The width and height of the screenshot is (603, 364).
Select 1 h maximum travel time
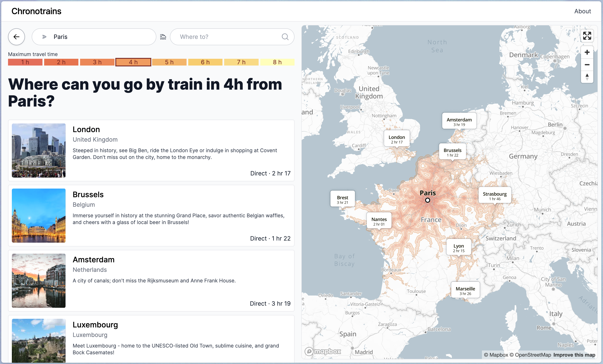pos(25,62)
